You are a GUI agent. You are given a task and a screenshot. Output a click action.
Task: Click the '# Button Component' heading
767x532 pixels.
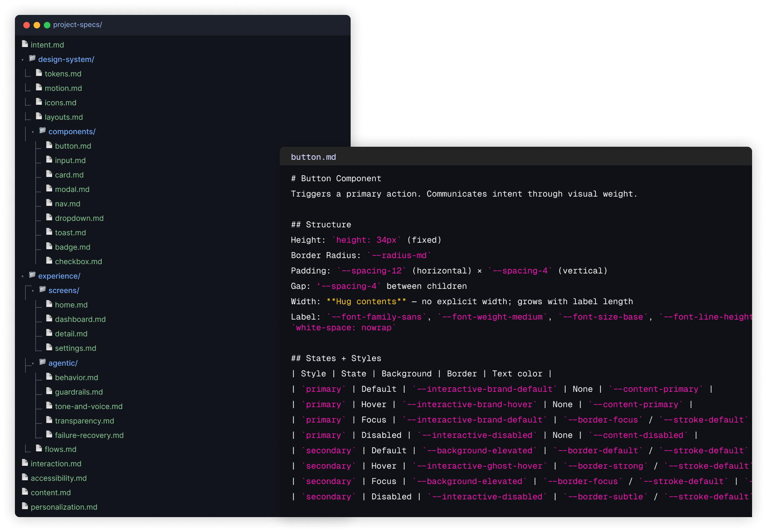pyautogui.click(x=336, y=178)
